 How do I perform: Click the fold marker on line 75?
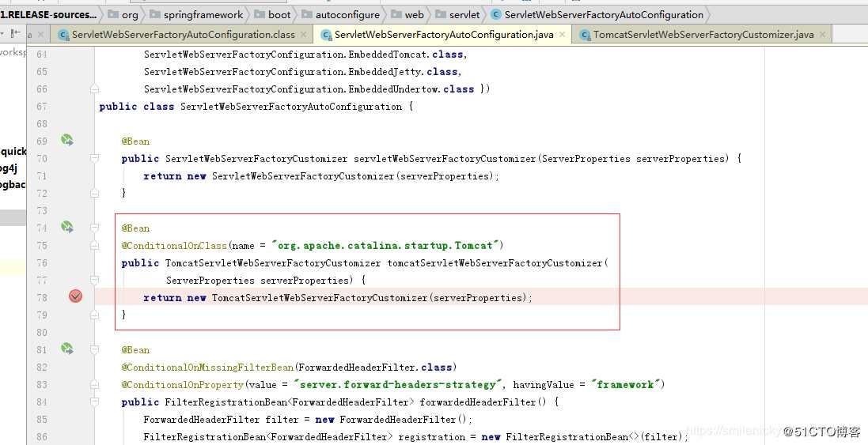[95, 245]
